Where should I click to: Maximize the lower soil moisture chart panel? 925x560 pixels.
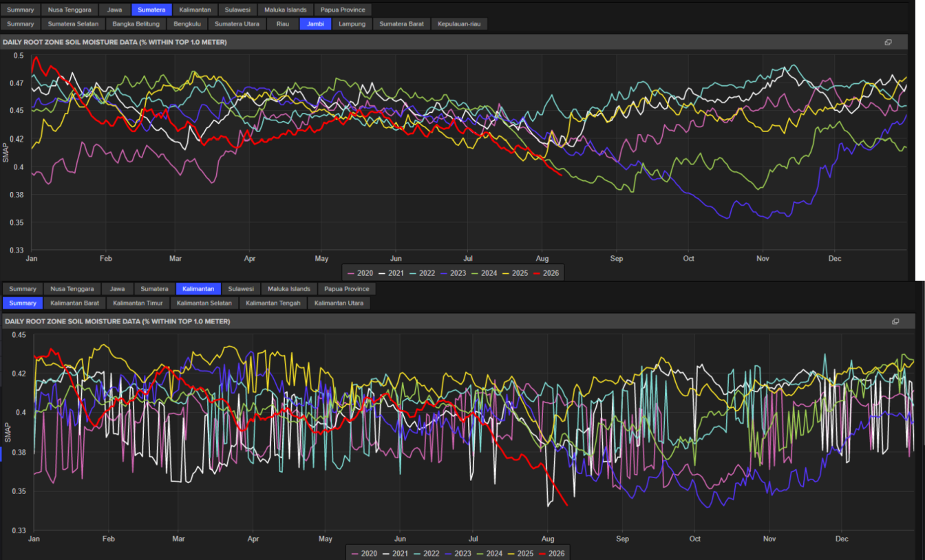[x=895, y=321]
